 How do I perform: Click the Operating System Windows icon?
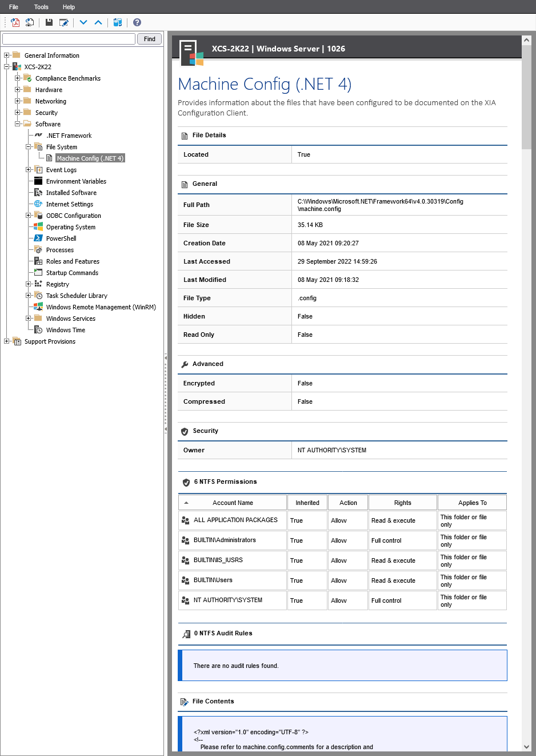click(x=38, y=227)
